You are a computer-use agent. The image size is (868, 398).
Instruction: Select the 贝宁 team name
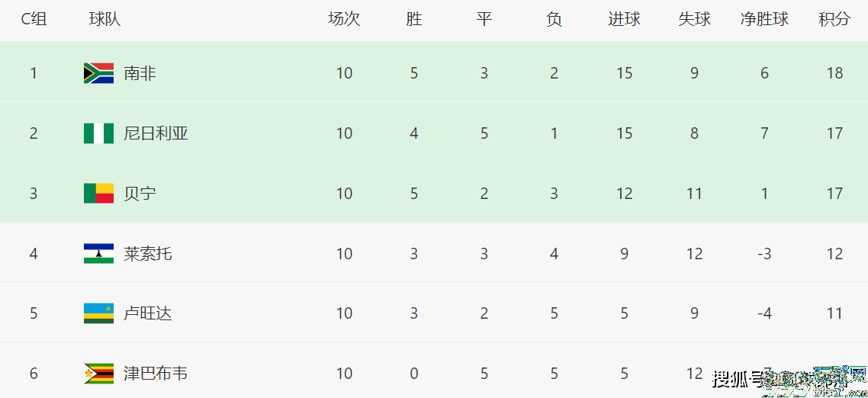pyautogui.click(x=140, y=194)
